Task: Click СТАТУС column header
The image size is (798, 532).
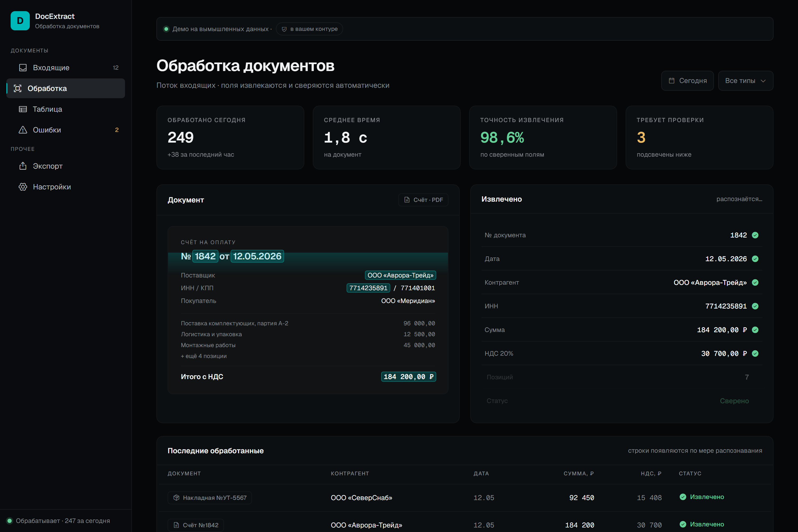Action: (x=690, y=473)
